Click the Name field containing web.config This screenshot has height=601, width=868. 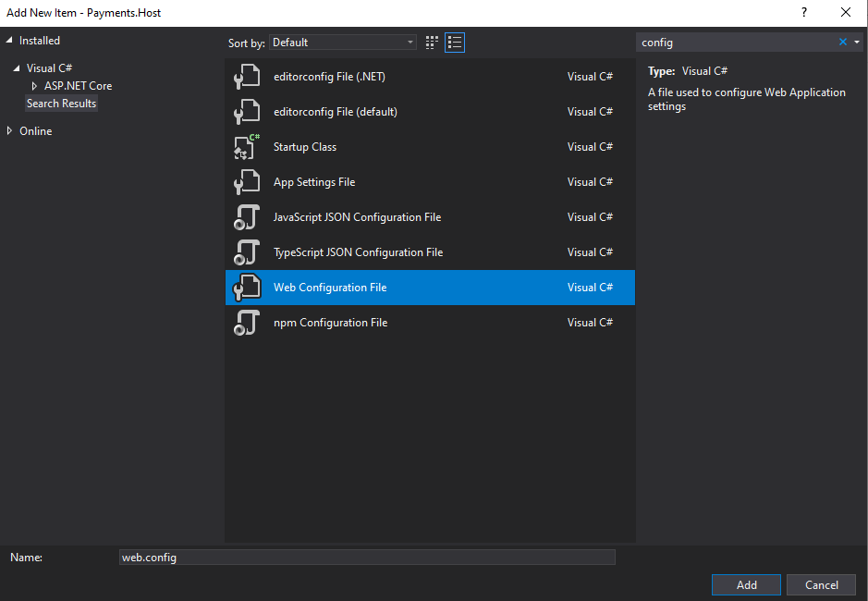[x=367, y=558]
